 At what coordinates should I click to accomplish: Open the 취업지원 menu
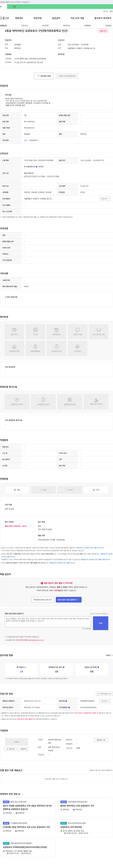[x=38, y=18]
